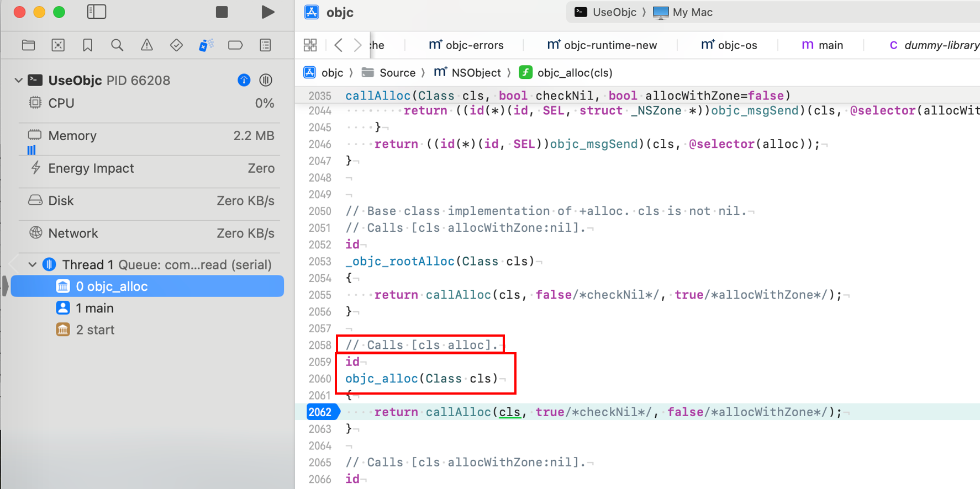
Task: Click line number 2055 in the gutter
Action: 320,295
